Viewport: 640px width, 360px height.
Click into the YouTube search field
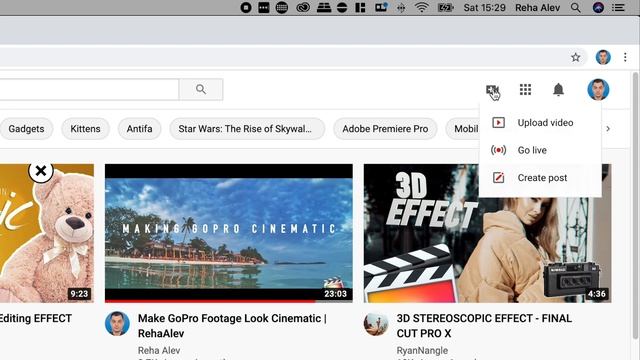[89, 89]
